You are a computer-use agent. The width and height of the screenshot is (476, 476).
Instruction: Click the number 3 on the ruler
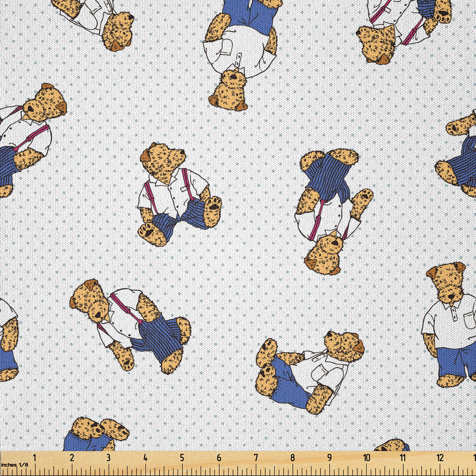[108, 458]
